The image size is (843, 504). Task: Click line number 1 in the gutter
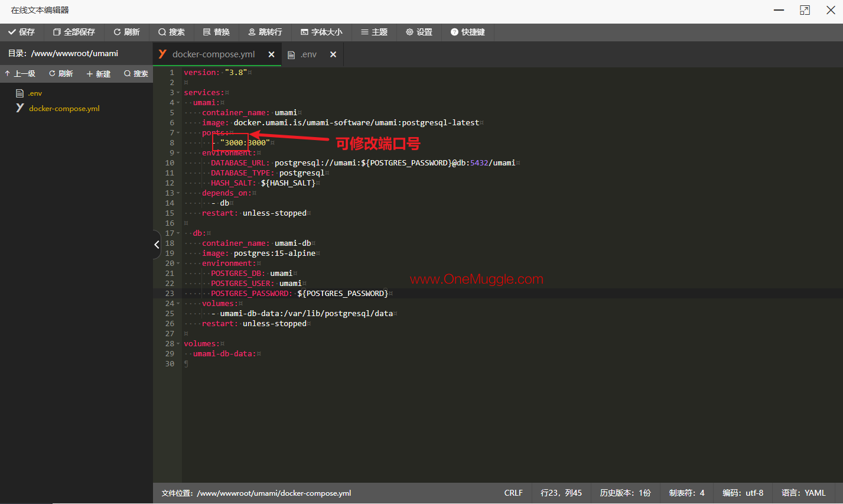[172, 73]
